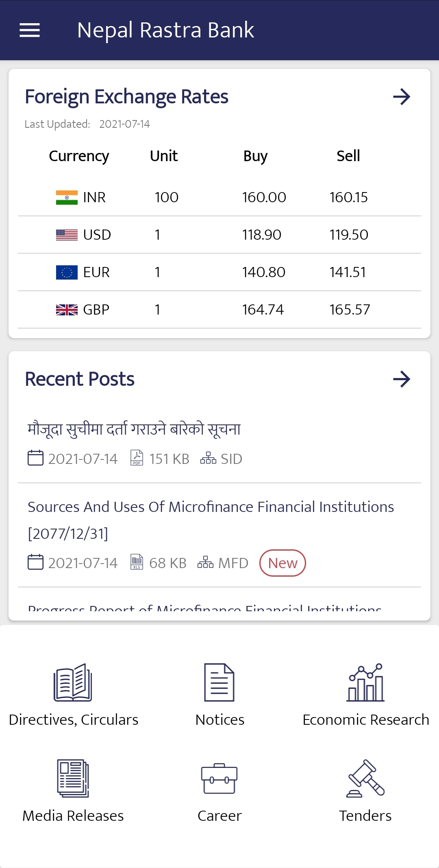Click the PDF file icon on first post
The image size is (439, 868).
137,458
